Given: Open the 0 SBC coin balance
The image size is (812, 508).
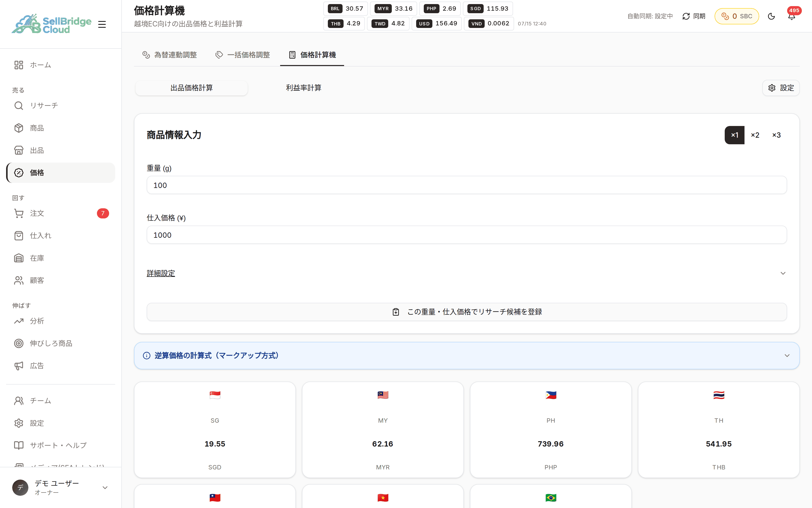Looking at the screenshot, I should [736, 16].
